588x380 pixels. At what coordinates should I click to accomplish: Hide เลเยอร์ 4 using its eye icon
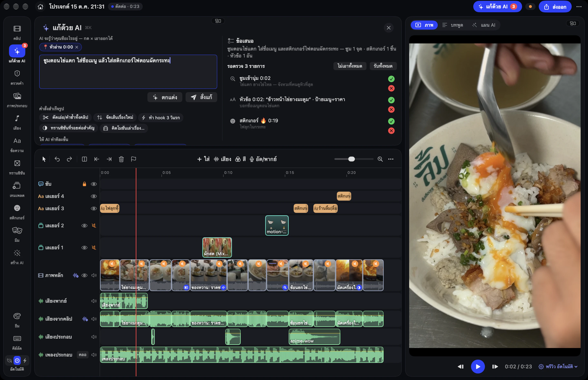tap(94, 196)
